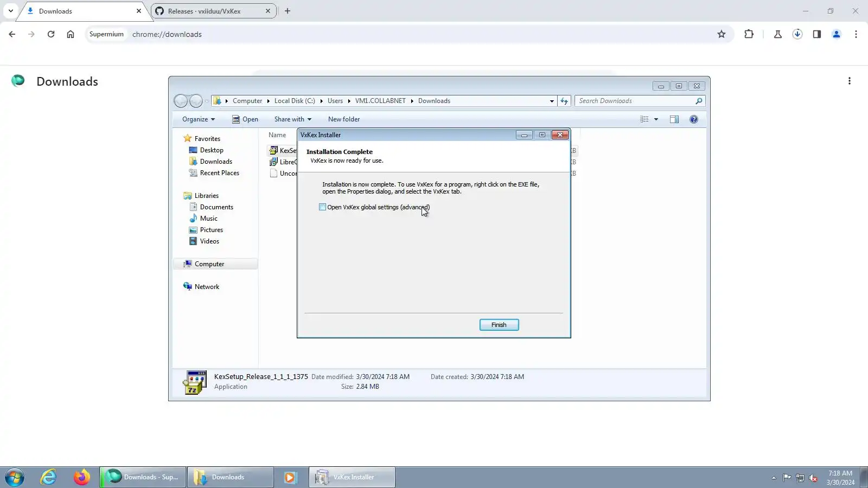The image size is (868, 488).
Task: Open Supermium main three-dot menu
Action: click(x=856, y=34)
